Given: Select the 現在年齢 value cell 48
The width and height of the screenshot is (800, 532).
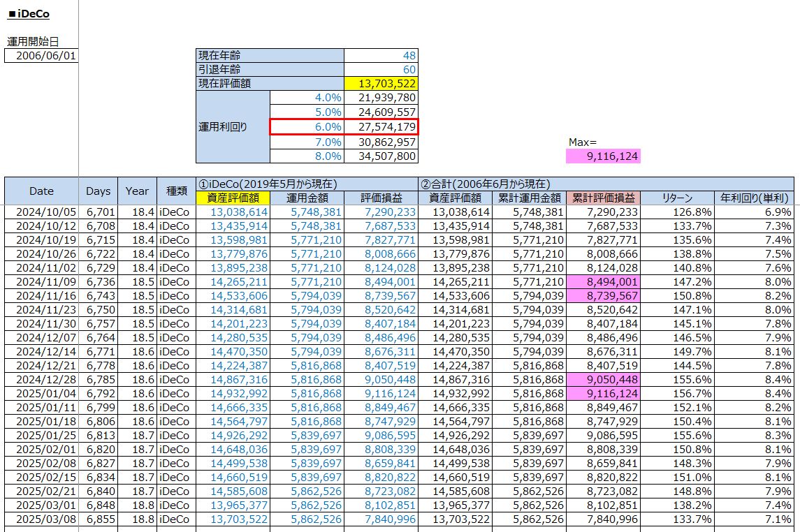Looking at the screenshot, I should (381, 55).
